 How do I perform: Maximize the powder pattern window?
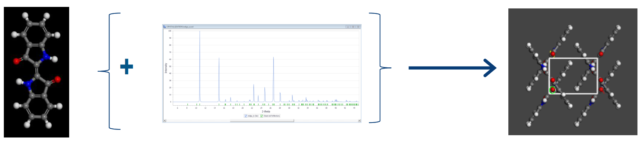click(353, 27)
